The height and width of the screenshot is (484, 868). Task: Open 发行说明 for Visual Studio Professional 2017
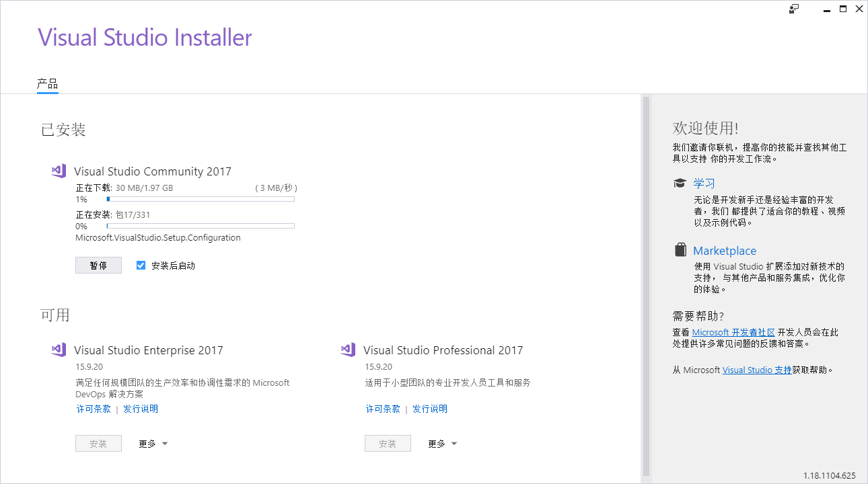[x=430, y=408]
